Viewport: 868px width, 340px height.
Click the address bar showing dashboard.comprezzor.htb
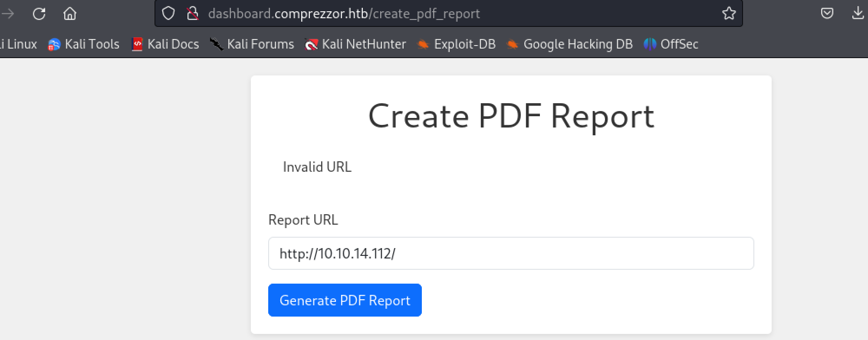pyautogui.click(x=434, y=14)
